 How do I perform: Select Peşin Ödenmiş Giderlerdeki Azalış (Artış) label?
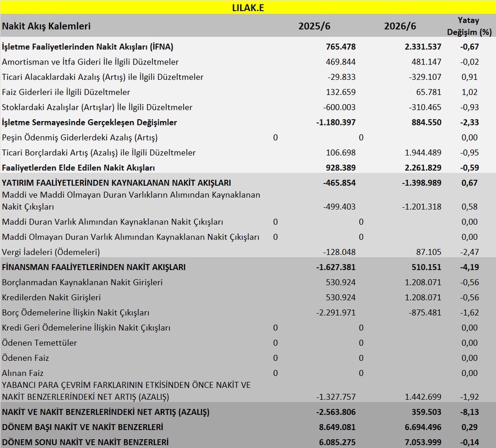click(x=80, y=138)
